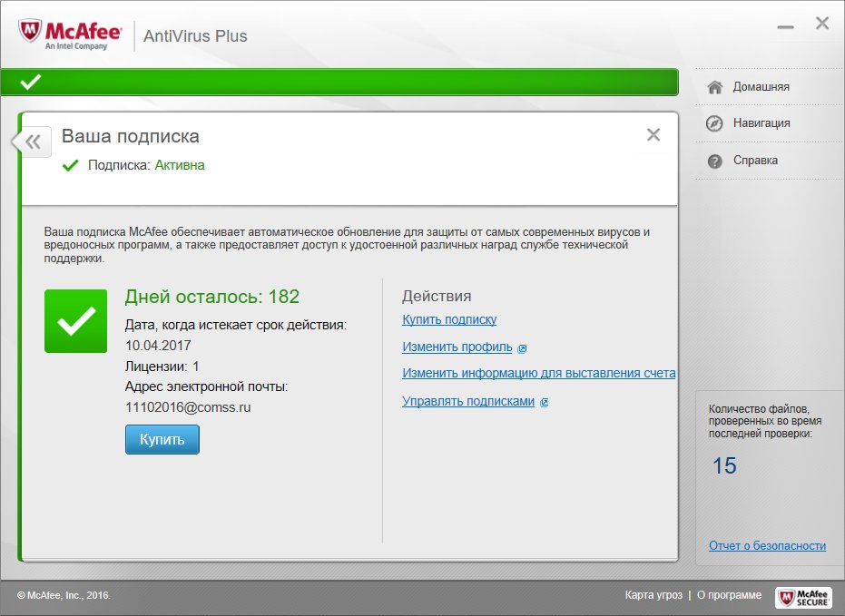Minimize the McAfee window

coord(785,27)
